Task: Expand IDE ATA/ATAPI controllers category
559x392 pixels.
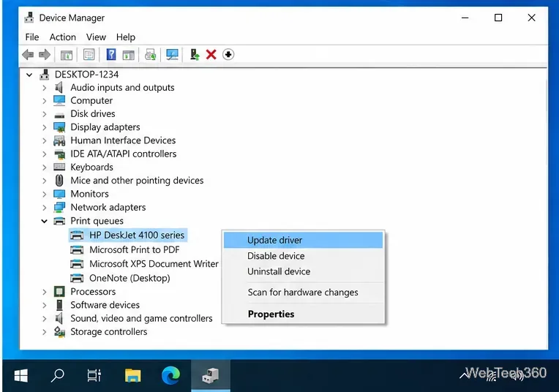Action: [44, 154]
